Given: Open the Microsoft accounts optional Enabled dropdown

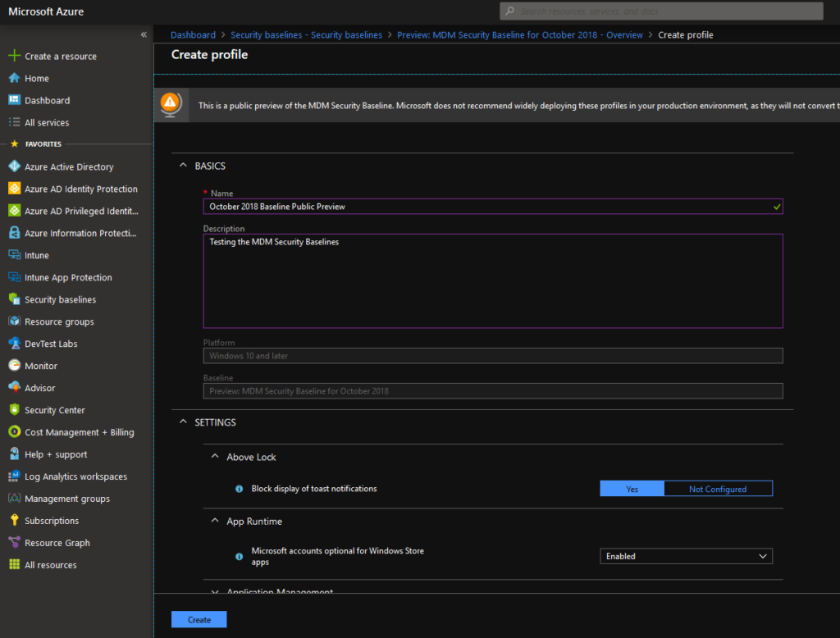Looking at the screenshot, I should click(x=686, y=556).
